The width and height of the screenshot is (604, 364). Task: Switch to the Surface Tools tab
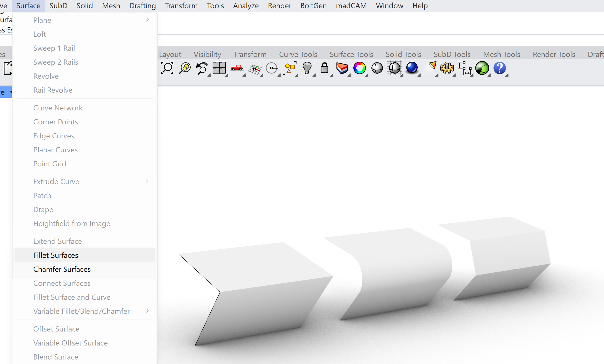pyautogui.click(x=351, y=54)
